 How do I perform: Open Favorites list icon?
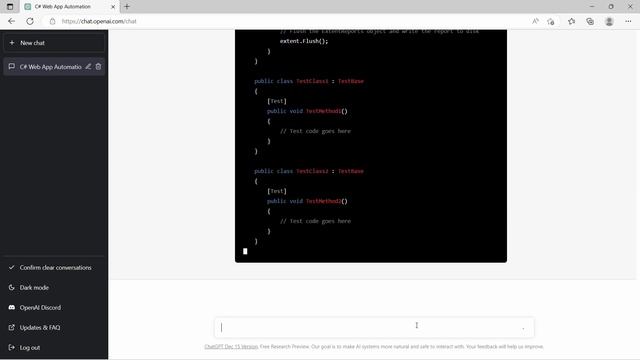(x=571, y=21)
